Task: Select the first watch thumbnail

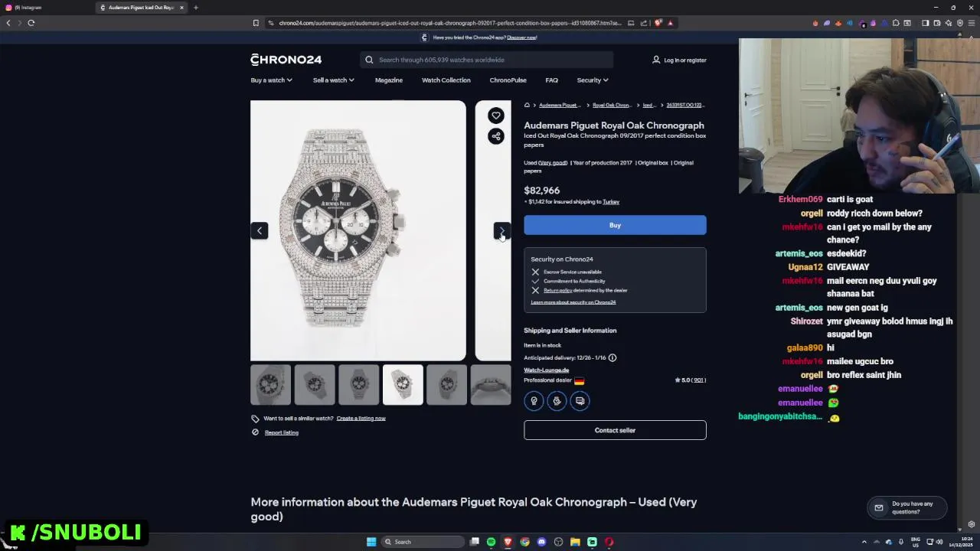Action: coord(270,384)
